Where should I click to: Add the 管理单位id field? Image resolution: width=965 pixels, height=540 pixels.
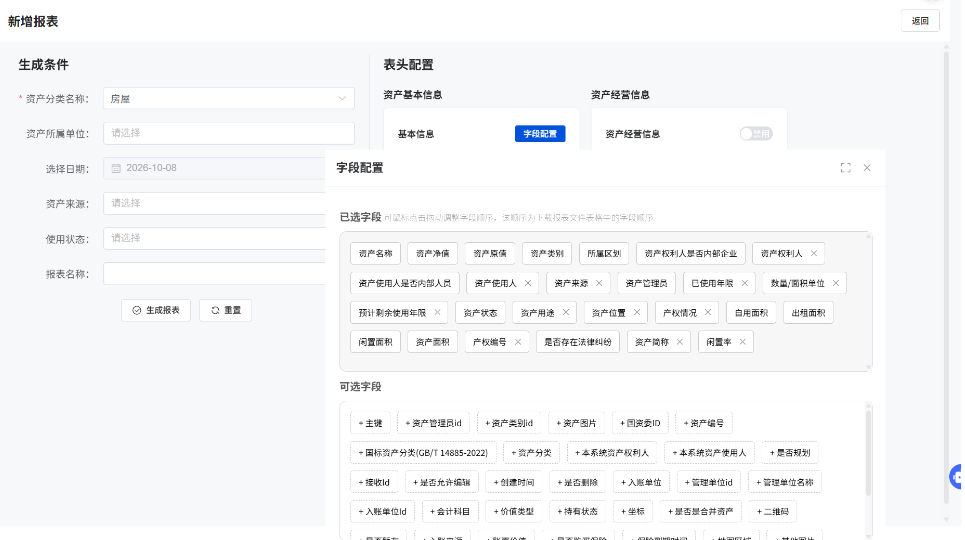click(x=709, y=482)
